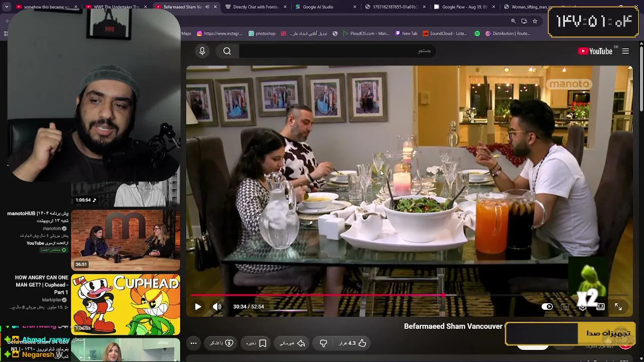Image resolution: width=644 pixels, height=362 pixels.
Task: Bookmark this page with star icon
Action: [x=535, y=21]
